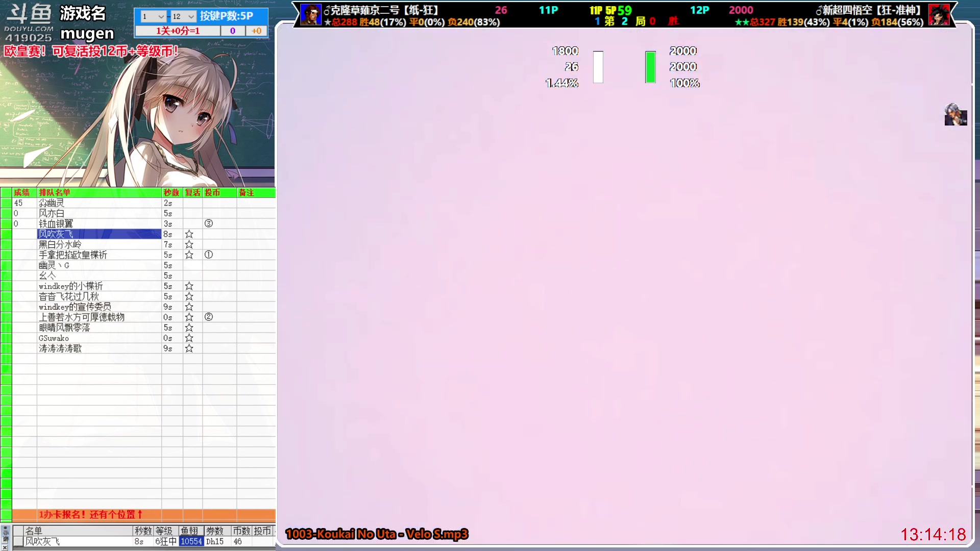Click the 8s seconds cell in highlighted row

172,234
